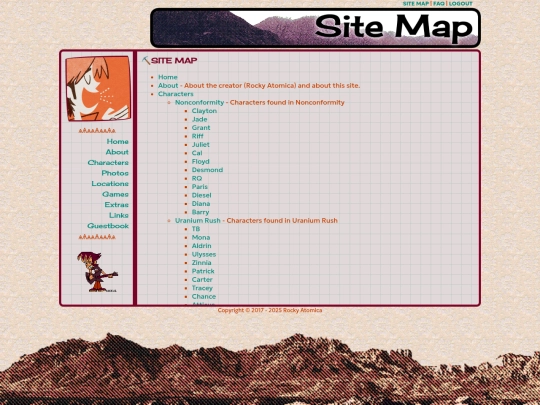Image resolution: width=540 pixels, height=405 pixels.
Task: Open Paris character page
Action: [x=200, y=187]
